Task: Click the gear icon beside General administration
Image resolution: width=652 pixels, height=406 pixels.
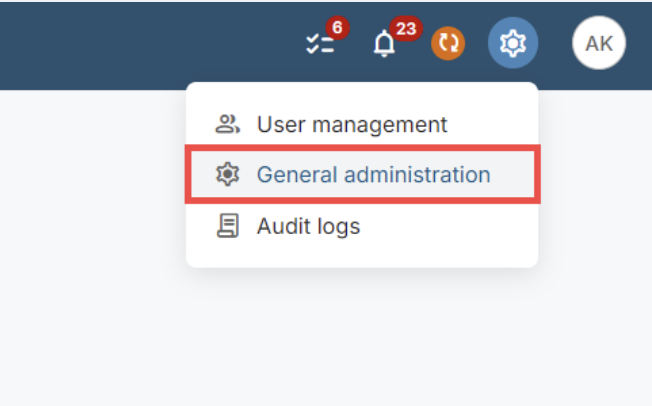Action: click(227, 174)
